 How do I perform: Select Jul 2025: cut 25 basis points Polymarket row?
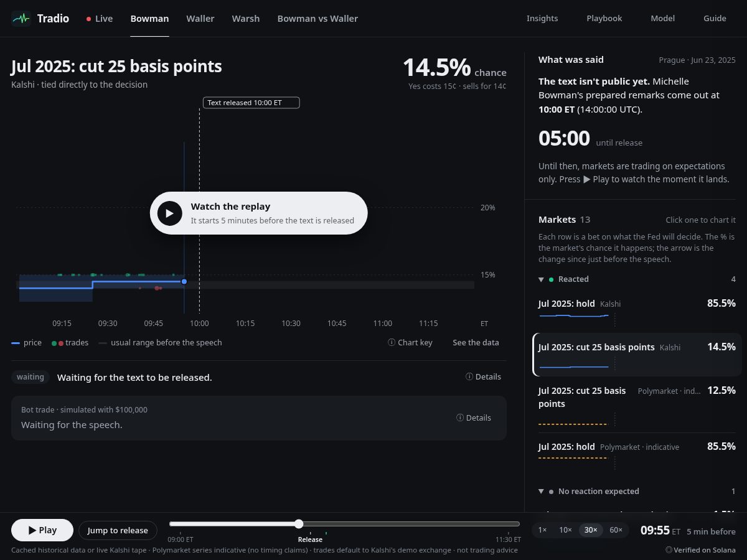click(637, 405)
